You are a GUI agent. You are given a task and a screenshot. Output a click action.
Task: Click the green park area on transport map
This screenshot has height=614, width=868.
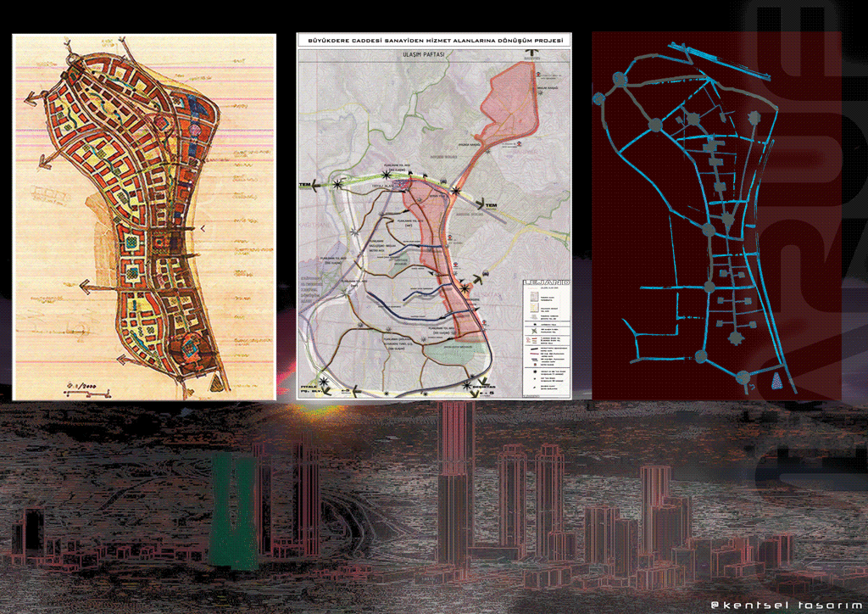(x=462, y=349)
